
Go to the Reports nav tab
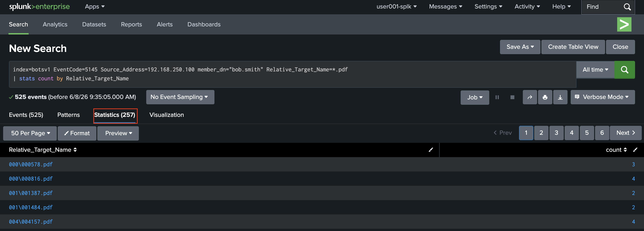(131, 24)
